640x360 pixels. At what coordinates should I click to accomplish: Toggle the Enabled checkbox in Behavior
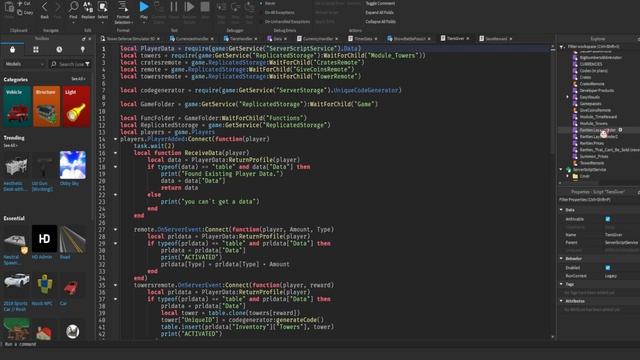(x=608, y=268)
